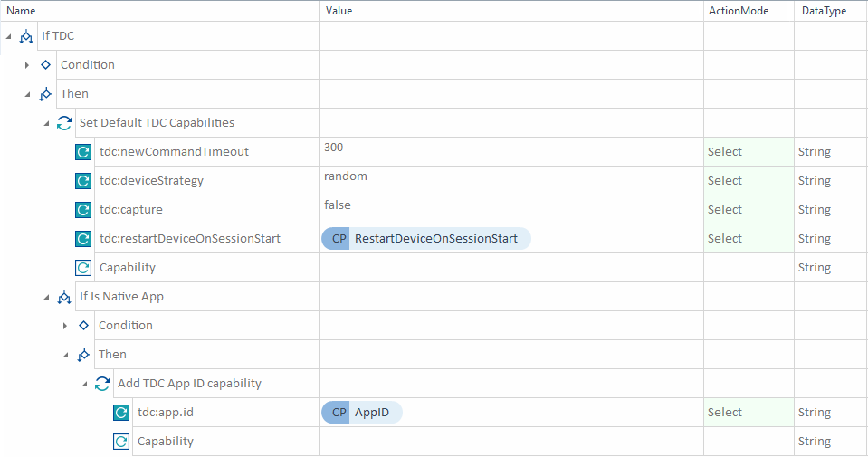868x457 pixels.
Task: Click the Value column header
Action: pos(339,11)
